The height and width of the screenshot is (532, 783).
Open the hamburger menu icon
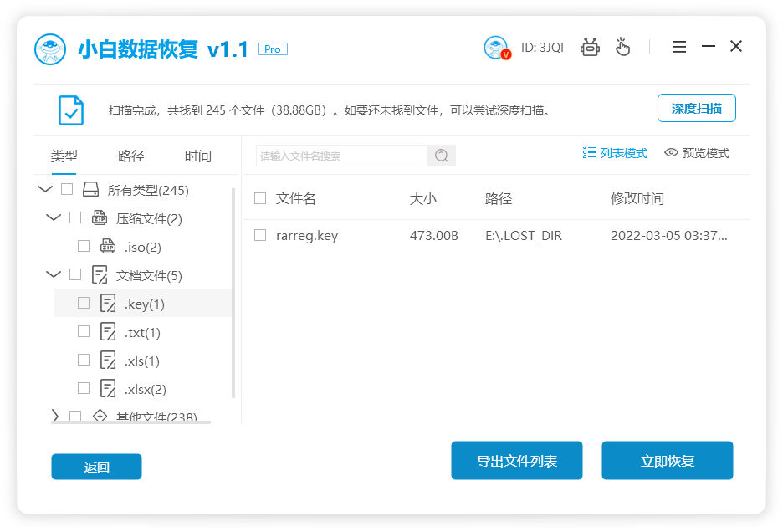coord(679,47)
